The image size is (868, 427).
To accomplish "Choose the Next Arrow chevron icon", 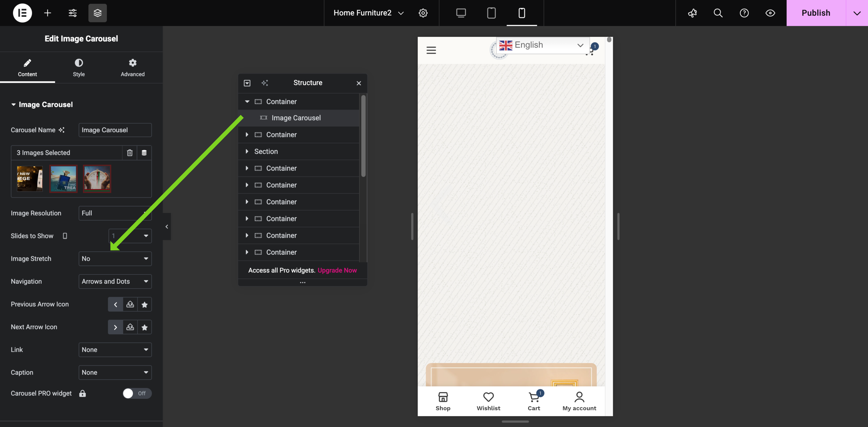I will pos(115,327).
